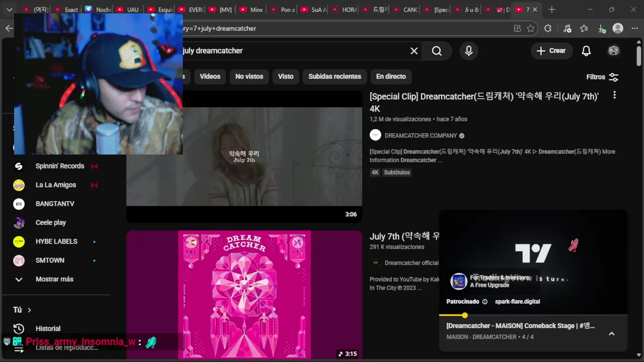
Task: Click the info icon next to Patrocinado
Action: pos(485,302)
